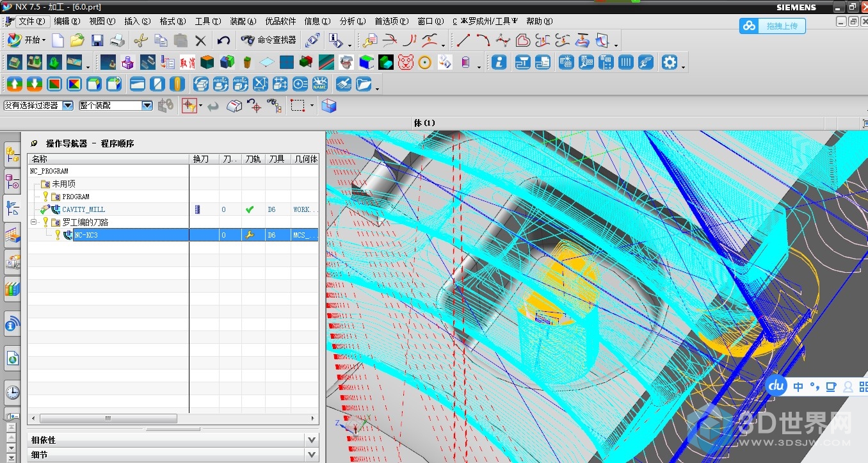Open a file using the folder icon
The image size is (868, 463).
click(77, 40)
